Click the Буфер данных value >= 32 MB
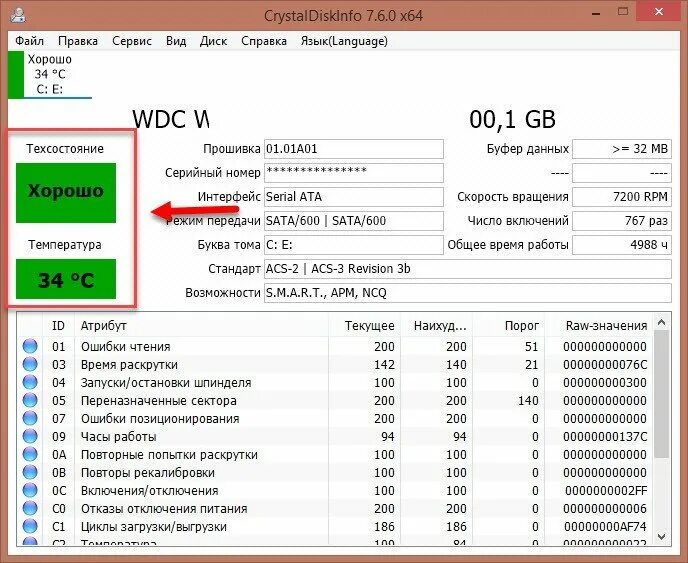Viewport: 688px width, 563px height. pyautogui.click(x=622, y=149)
